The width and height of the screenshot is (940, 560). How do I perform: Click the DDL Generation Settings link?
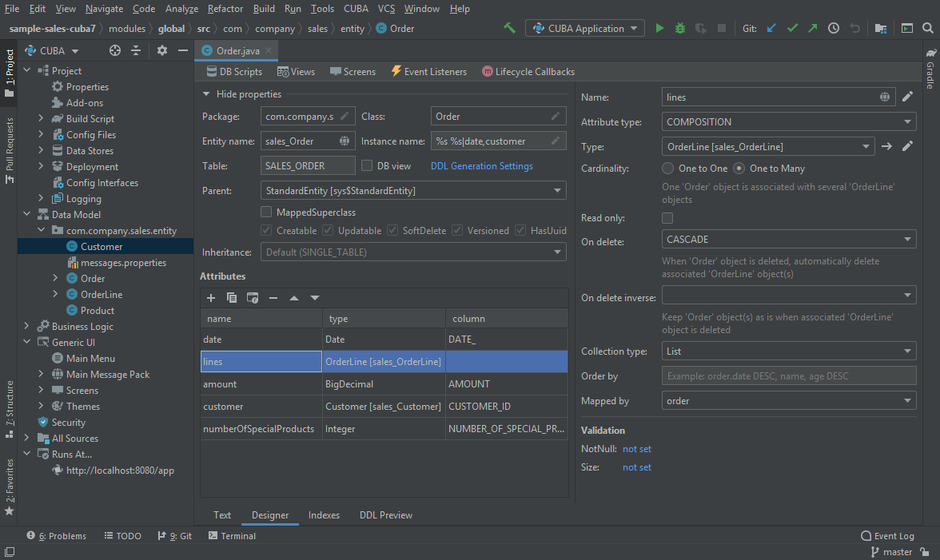point(482,166)
